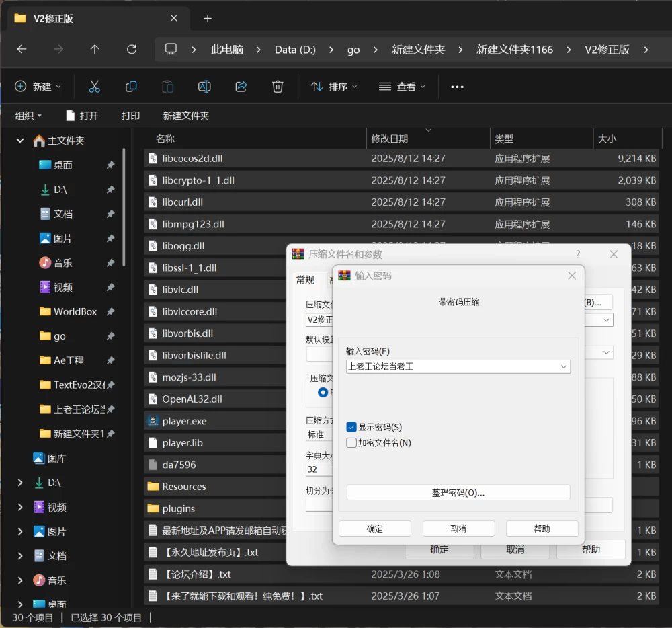Open the 组织 organize dropdown
The height and width of the screenshot is (628, 672).
pos(28,115)
